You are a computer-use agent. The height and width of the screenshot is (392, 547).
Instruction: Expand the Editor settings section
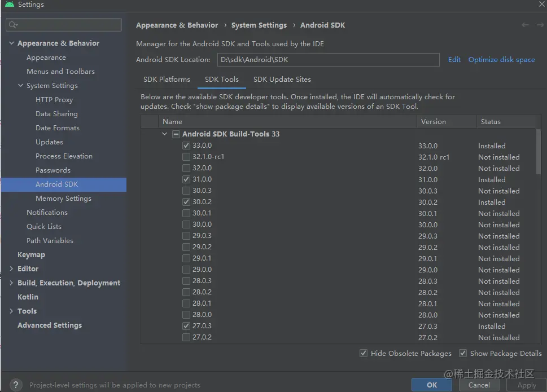(x=12, y=269)
